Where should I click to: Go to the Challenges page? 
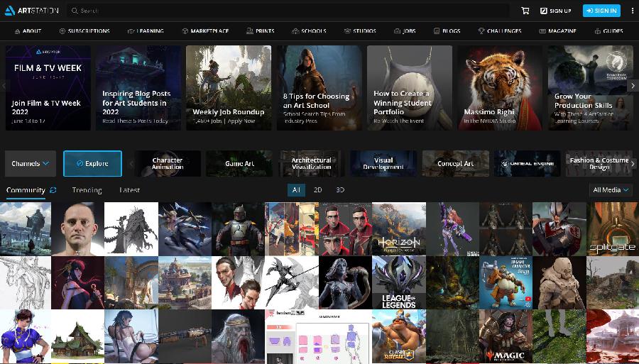(500, 31)
